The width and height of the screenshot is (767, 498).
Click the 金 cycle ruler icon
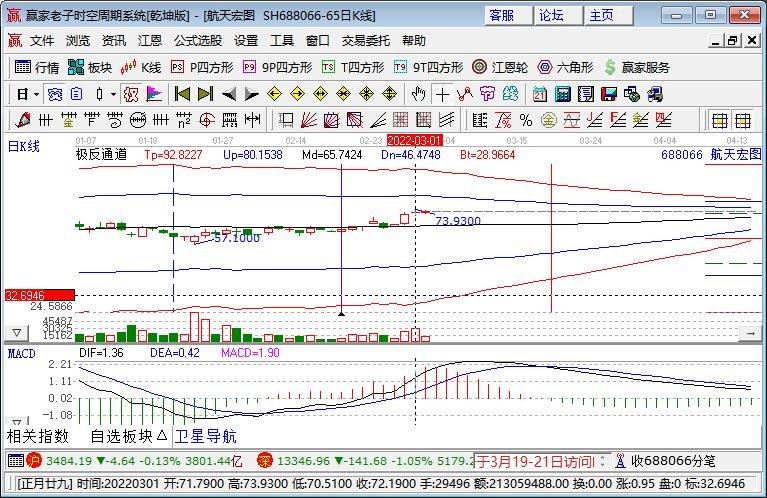click(x=68, y=120)
